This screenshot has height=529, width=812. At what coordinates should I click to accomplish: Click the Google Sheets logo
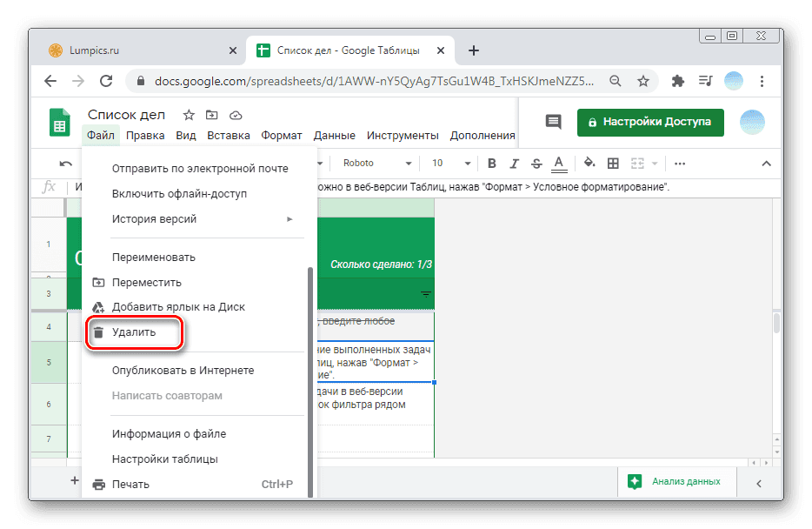tap(58, 123)
